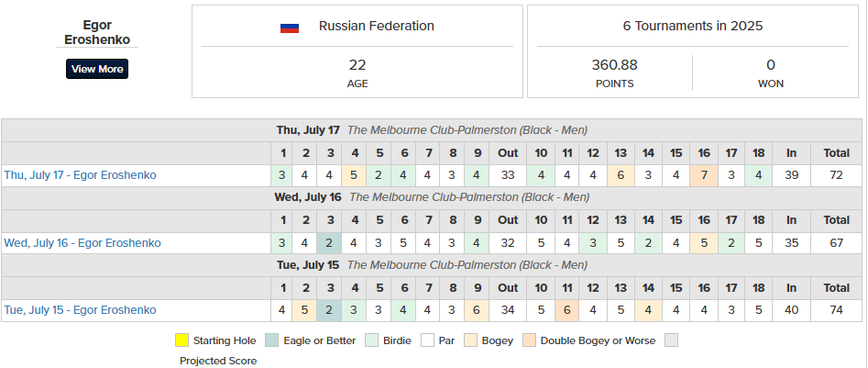Click the Double Bogey or Worse swatch
The height and width of the screenshot is (368, 868).
point(529,340)
